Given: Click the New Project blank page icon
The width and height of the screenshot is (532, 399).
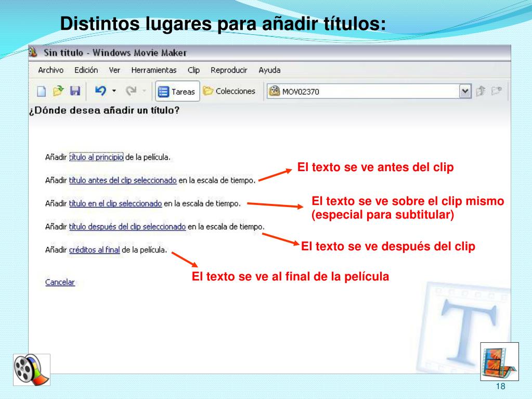Looking at the screenshot, I should (x=41, y=91).
